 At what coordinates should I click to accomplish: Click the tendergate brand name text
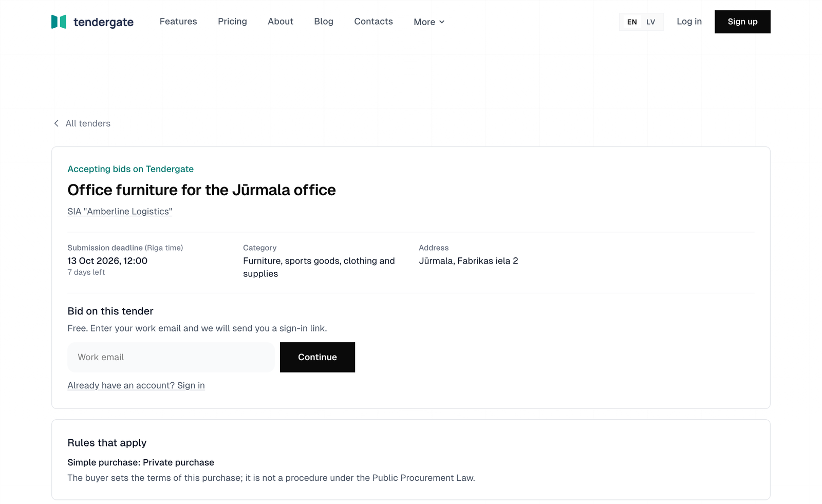(x=103, y=22)
